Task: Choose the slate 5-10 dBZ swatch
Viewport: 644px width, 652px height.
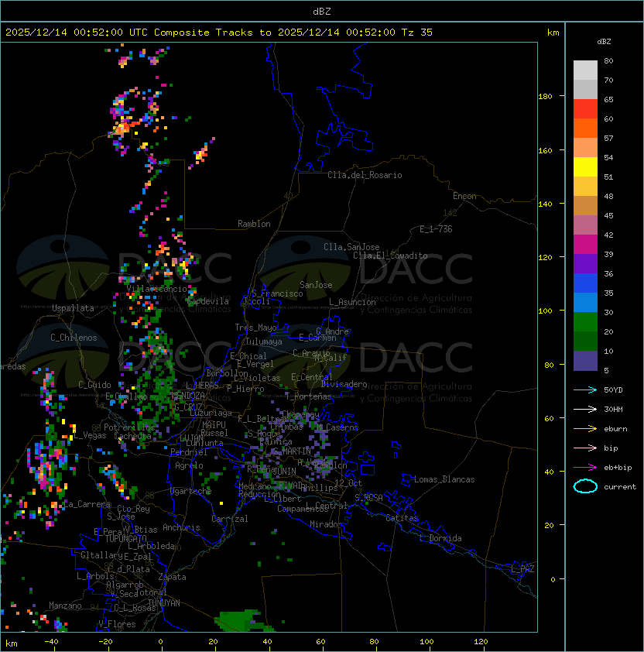Action: click(585, 361)
